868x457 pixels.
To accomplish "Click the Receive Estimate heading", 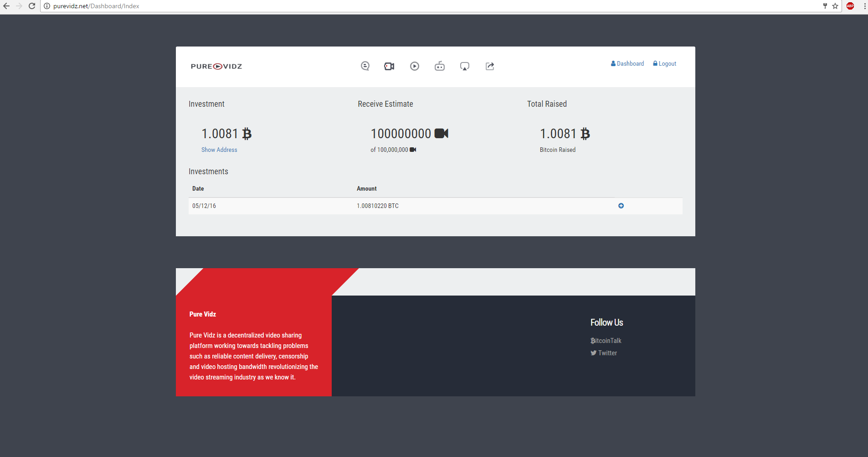I will pyautogui.click(x=385, y=104).
